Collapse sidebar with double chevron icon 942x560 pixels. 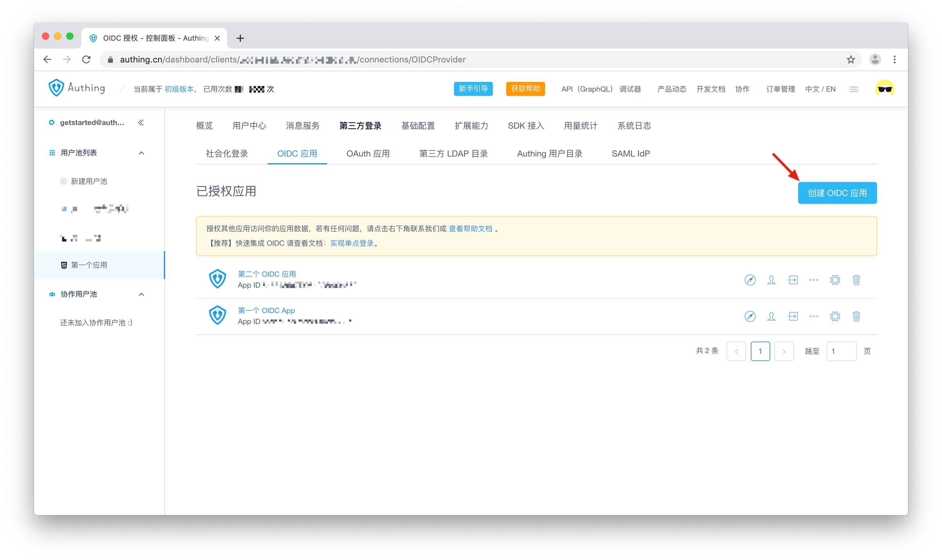click(141, 123)
